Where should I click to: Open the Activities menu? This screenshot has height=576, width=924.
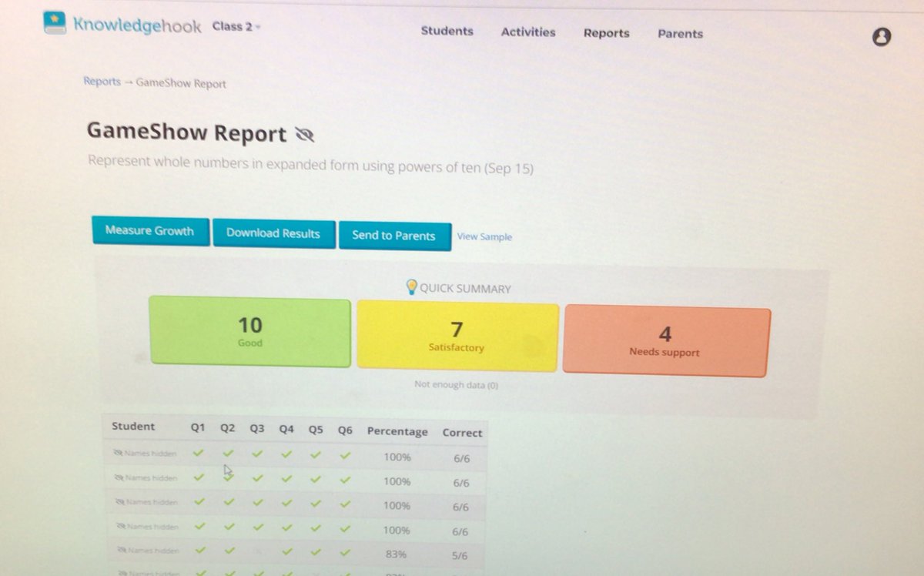[x=528, y=32]
